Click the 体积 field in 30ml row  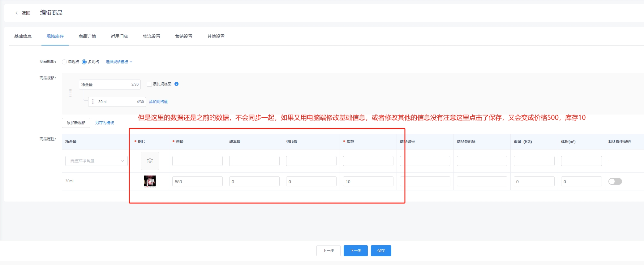coord(582,181)
